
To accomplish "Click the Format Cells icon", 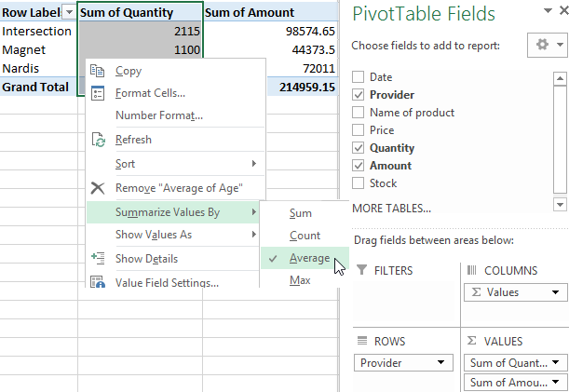I will pyautogui.click(x=98, y=93).
